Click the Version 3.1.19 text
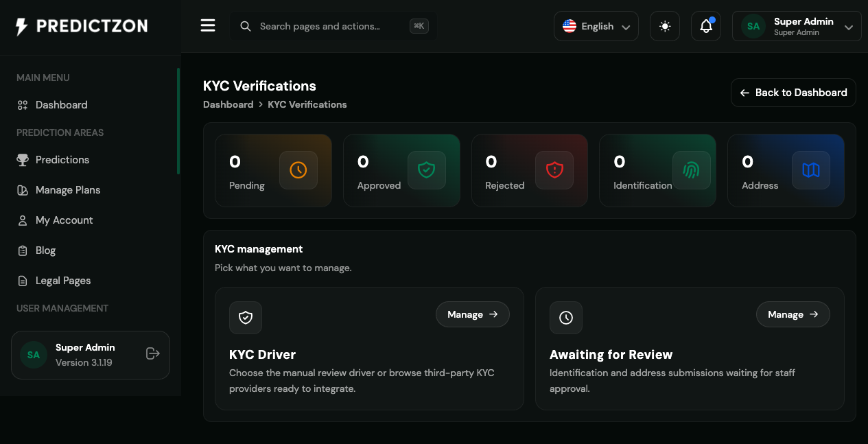Image resolution: width=868 pixels, height=444 pixels. [x=84, y=362]
